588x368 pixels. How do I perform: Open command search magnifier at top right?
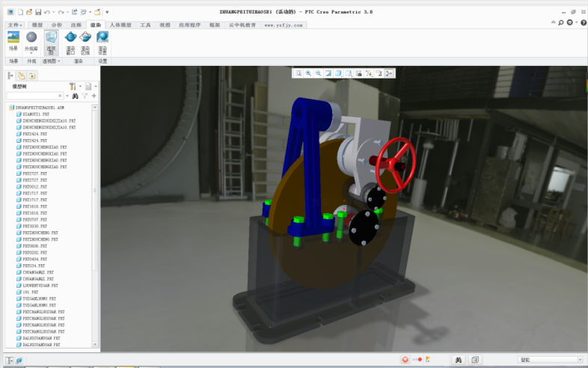(x=561, y=23)
